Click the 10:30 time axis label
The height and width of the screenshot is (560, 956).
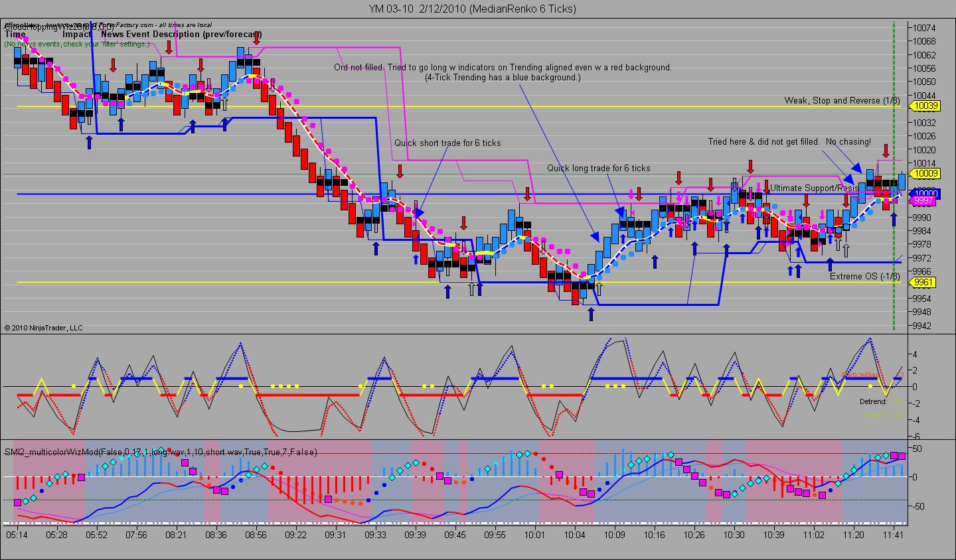click(734, 534)
